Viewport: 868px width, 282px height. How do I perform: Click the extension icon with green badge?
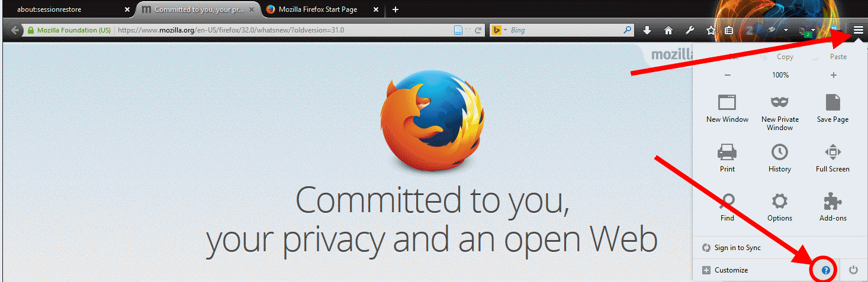click(805, 31)
